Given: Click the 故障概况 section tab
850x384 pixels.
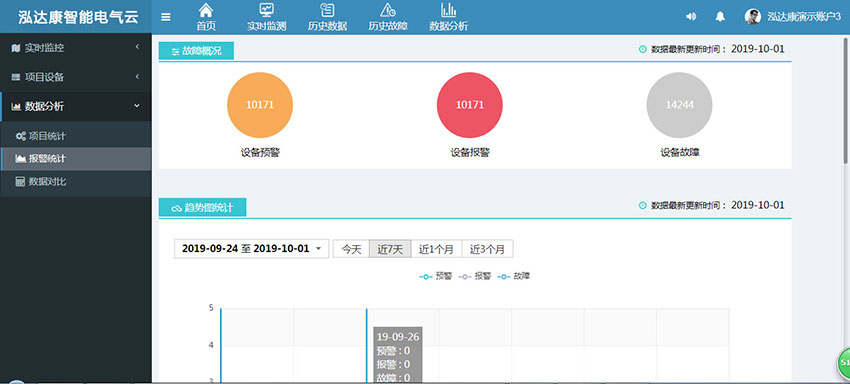Looking at the screenshot, I should [x=196, y=51].
